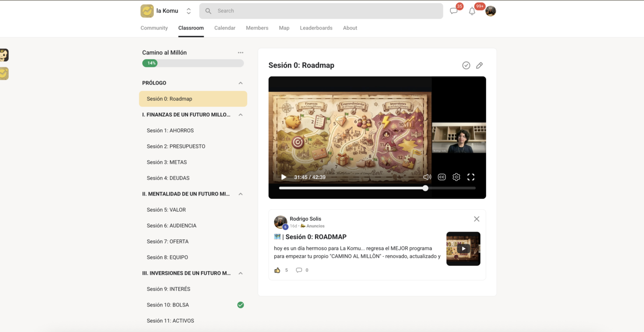Mark Sesión 0 lesson as complete

[x=466, y=65]
